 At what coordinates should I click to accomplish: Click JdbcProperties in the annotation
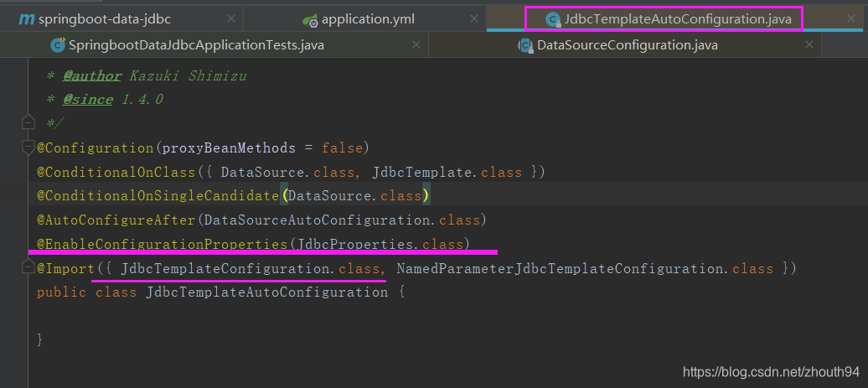[355, 244]
